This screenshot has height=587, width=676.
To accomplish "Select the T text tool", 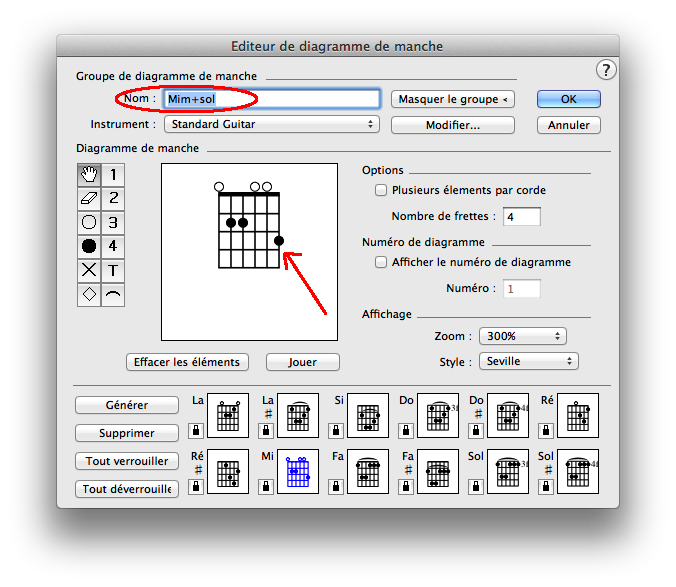I will (113, 270).
